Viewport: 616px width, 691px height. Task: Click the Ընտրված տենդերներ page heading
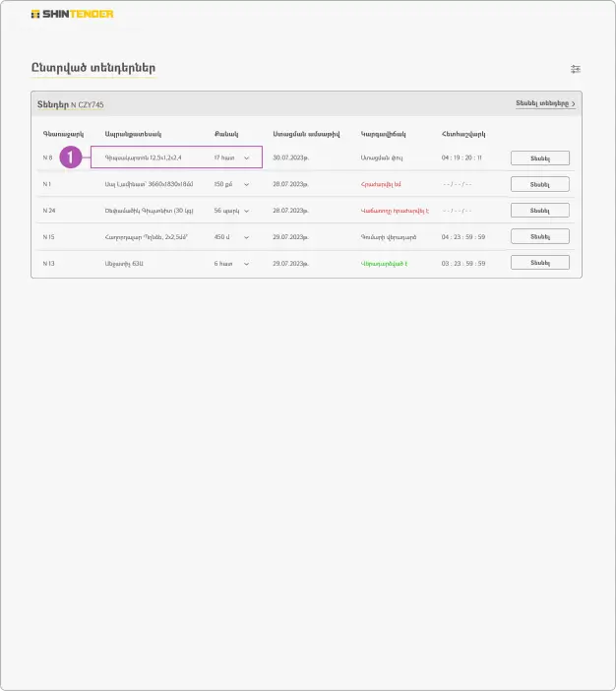click(x=93, y=68)
